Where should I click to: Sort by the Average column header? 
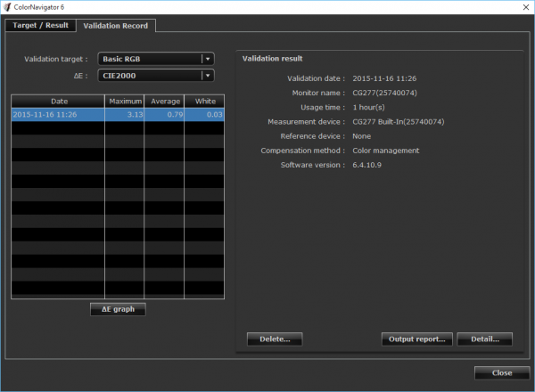[x=164, y=102]
